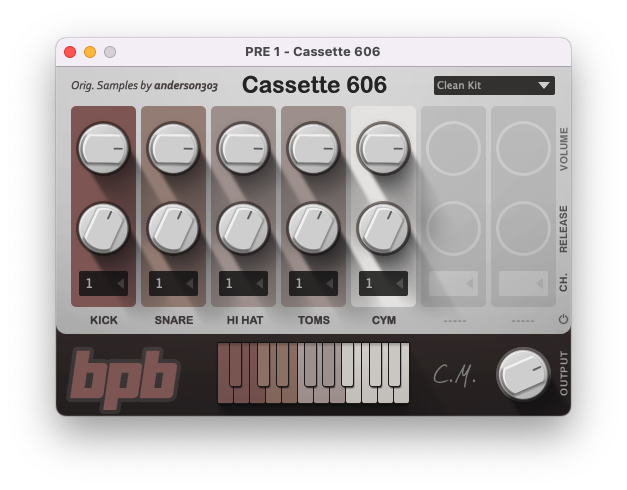Open the Cym channel selector

click(x=384, y=284)
